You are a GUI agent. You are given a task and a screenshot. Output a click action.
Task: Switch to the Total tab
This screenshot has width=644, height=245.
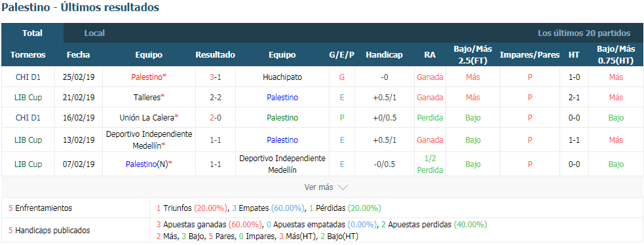[33, 33]
